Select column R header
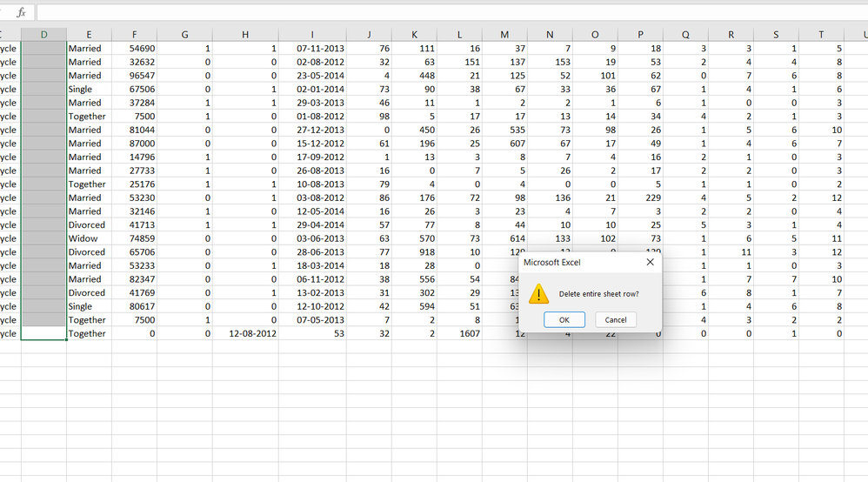Viewport: 868px width, 482px height. point(731,34)
